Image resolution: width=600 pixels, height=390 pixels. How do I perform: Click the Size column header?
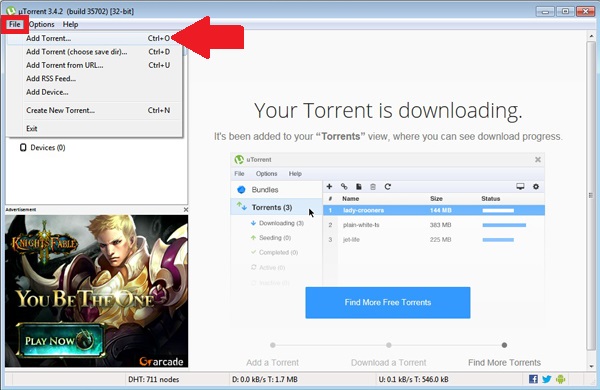[x=436, y=199]
